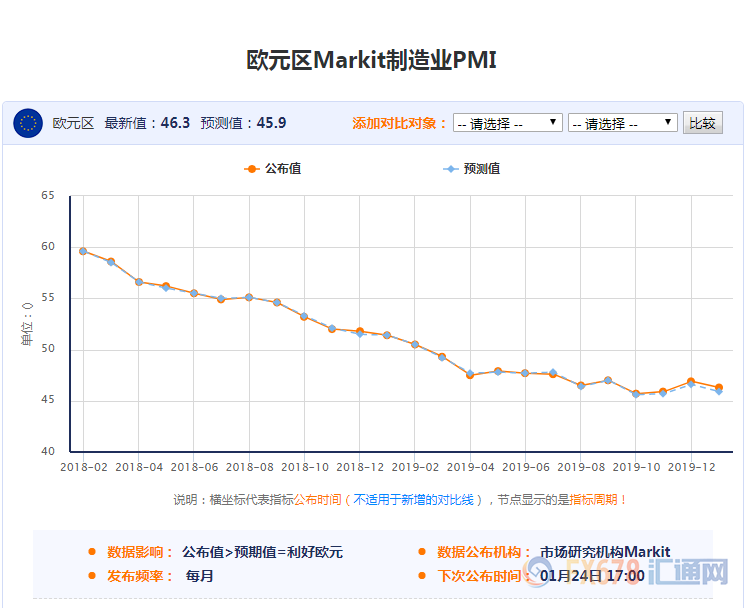Open the first 请选择 comparison dropdown

pyautogui.click(x=508, y=123)
